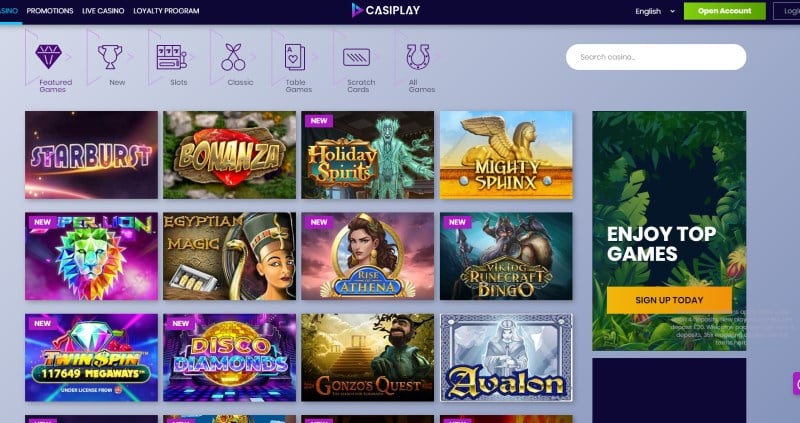Select the New games trophy icon
The image size is (800, 423).
(110, 56)
